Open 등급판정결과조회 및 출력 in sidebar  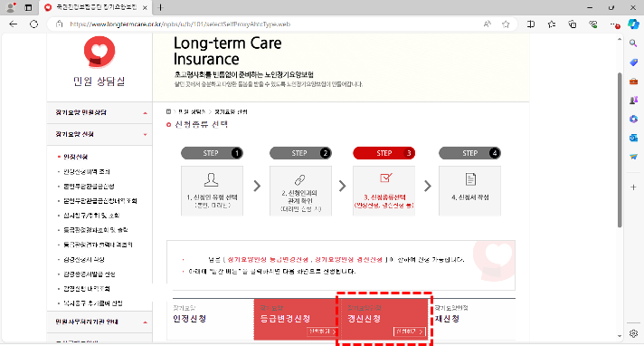[96, 230]
